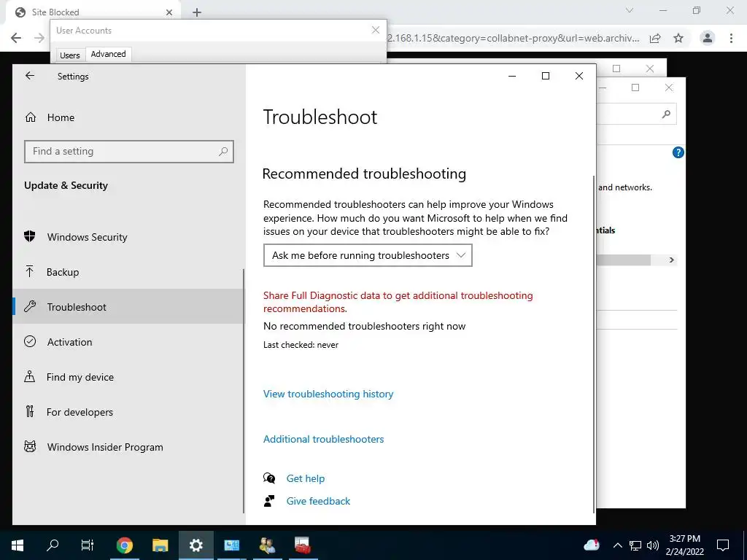Click blue help icon in background window
Screen dimensions: 747x560
point(678,152)
